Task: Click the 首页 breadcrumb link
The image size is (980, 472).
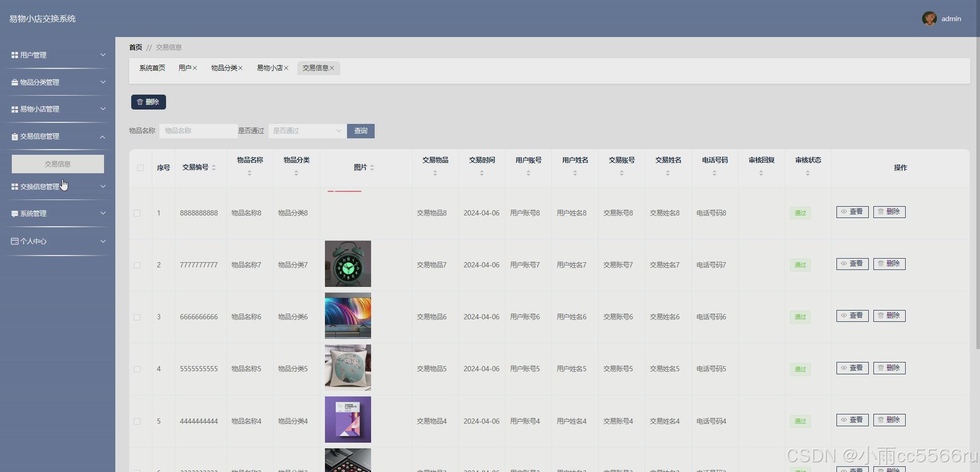Action: 136,47
